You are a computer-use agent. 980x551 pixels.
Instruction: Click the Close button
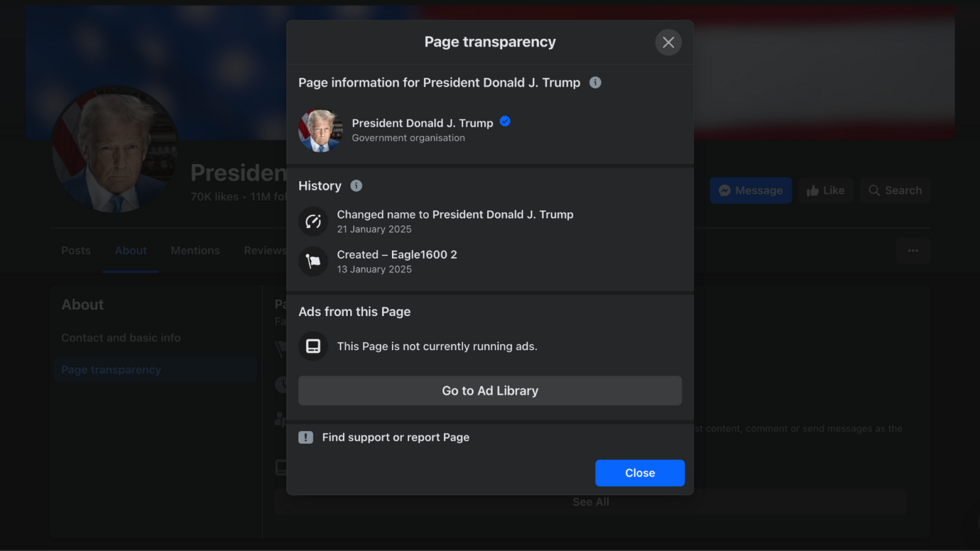pyautogui.click(x=639, y=473)
